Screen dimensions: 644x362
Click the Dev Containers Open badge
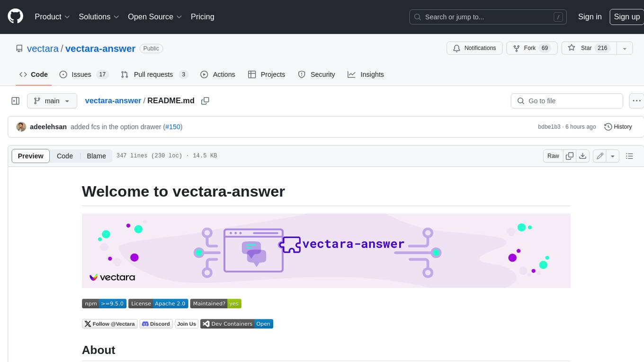(x=237, y=324)
